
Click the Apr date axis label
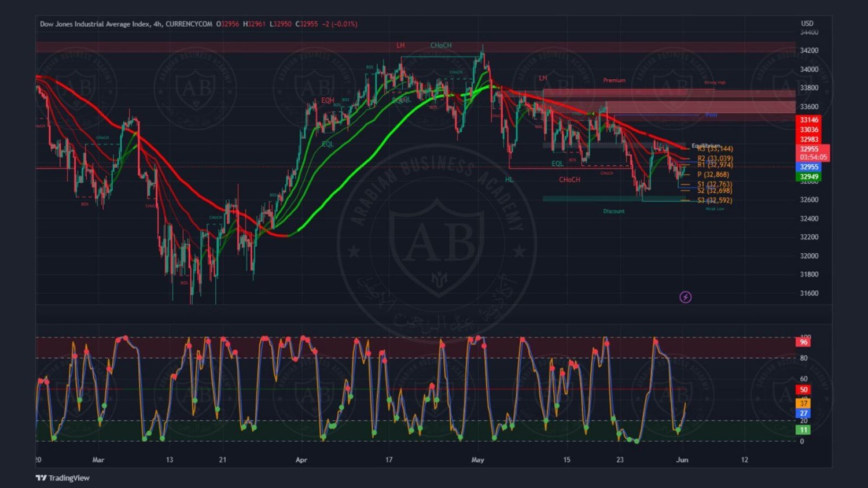pyautogui.click(x=301, y=460)
